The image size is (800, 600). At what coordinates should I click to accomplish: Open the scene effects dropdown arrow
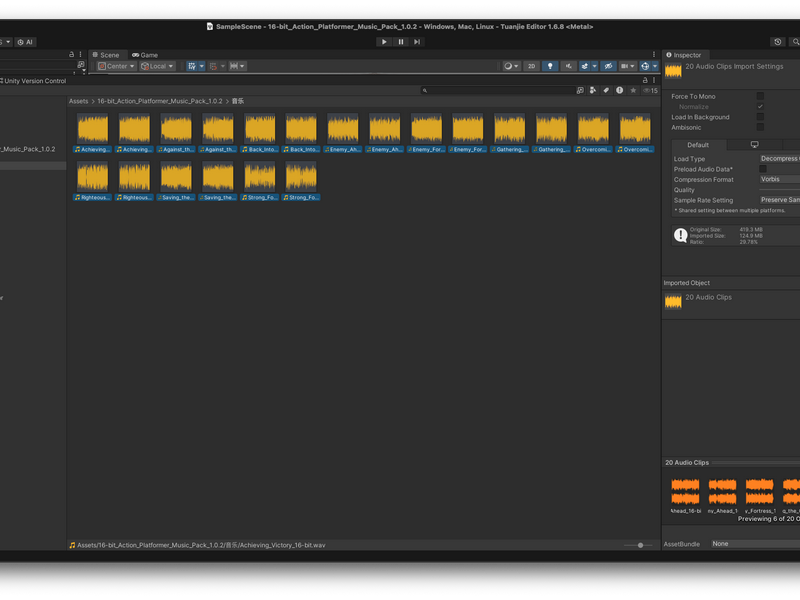point(594,66)
